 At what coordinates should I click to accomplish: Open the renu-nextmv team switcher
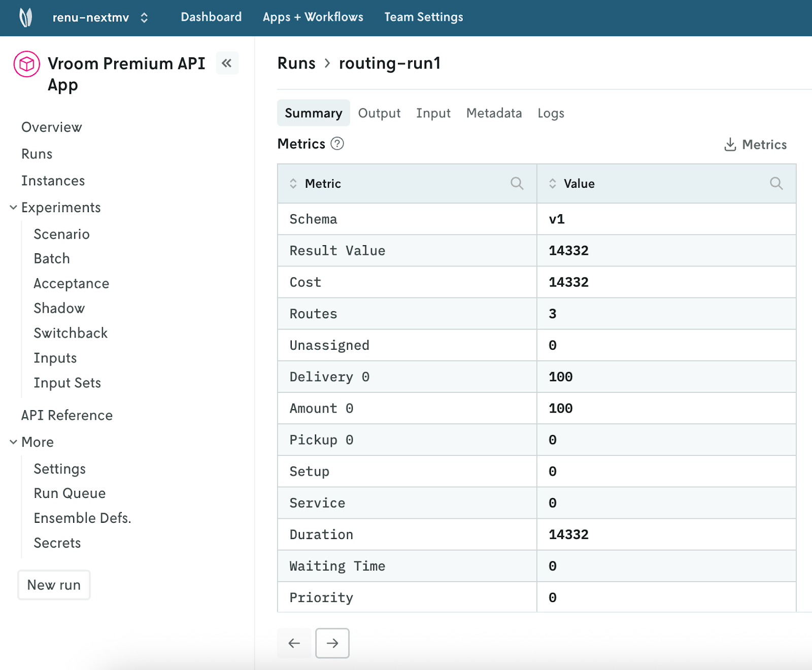100,18
